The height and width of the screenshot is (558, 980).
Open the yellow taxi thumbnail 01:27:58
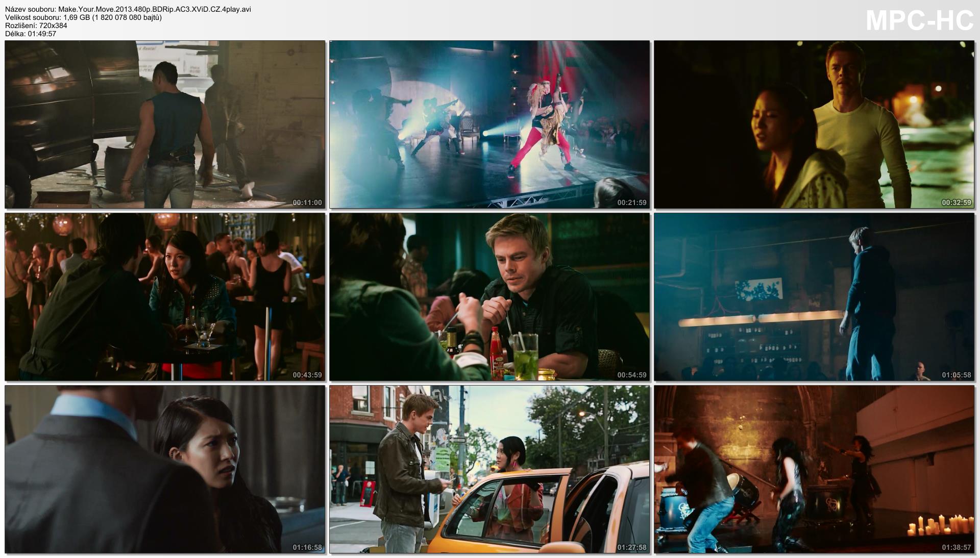pyautogui.click(x=489, y=469)
